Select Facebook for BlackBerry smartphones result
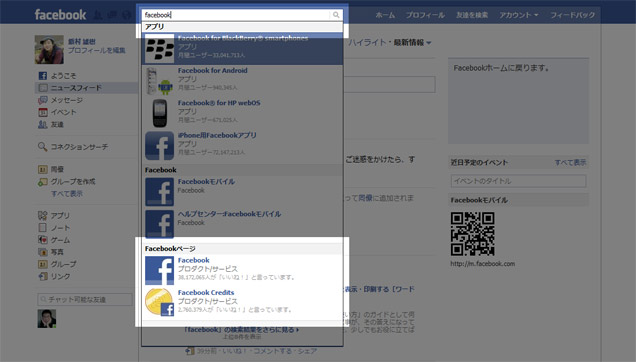Image resolution: width=636 pixels, height=362 pixels. click(x=242, y=48)
